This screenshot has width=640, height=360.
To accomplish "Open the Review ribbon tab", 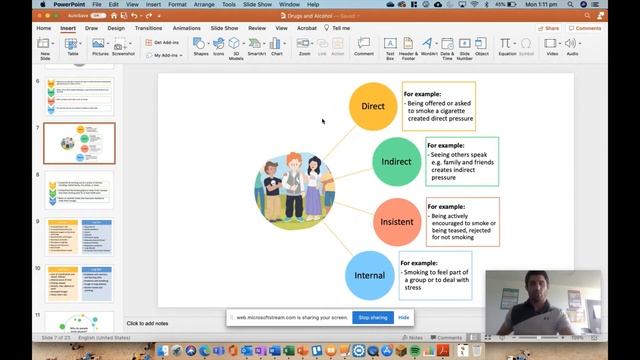I will pos(257,28).
